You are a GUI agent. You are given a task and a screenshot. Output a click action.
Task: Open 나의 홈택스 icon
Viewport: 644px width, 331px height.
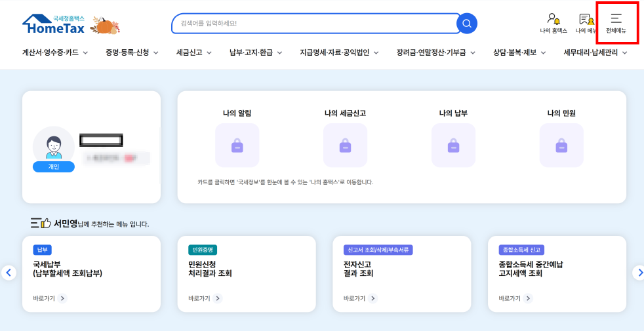(x=553, y=23)
